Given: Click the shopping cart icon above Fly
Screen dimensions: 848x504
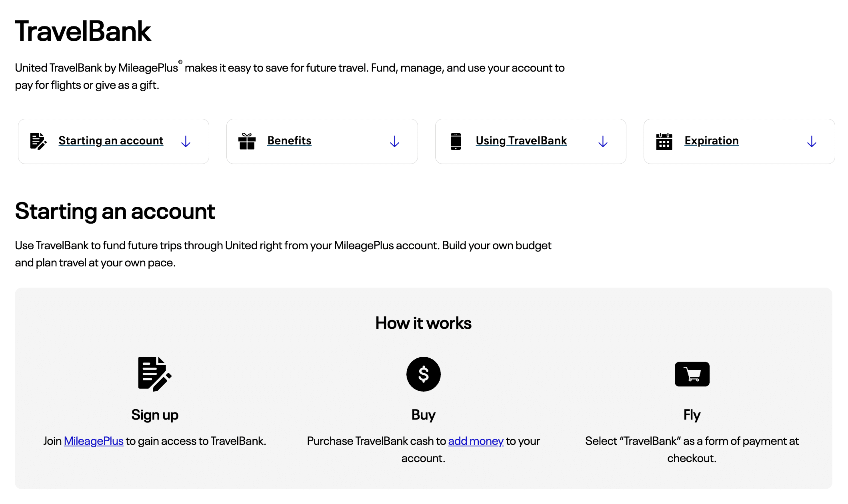Looking at the screenshot, I should [x=692, y=374].
